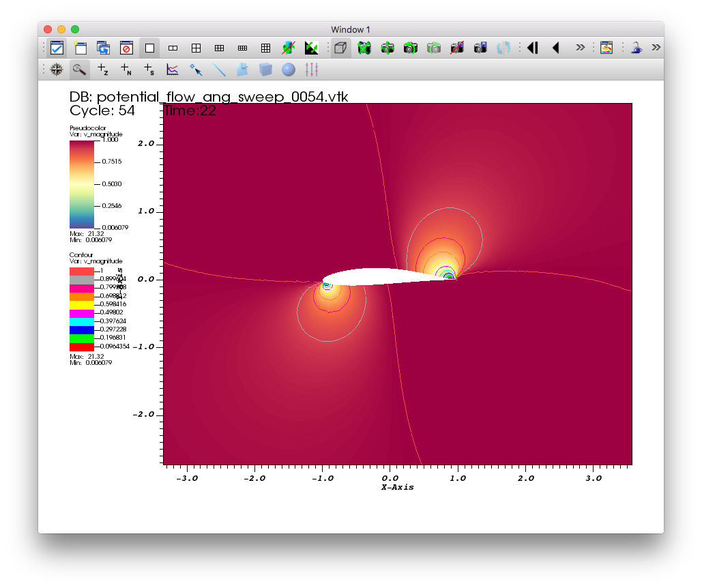This screenshot has height=588, width=702.
Task: Click the 'Time:22' annotation
Action: click(190, 111)
